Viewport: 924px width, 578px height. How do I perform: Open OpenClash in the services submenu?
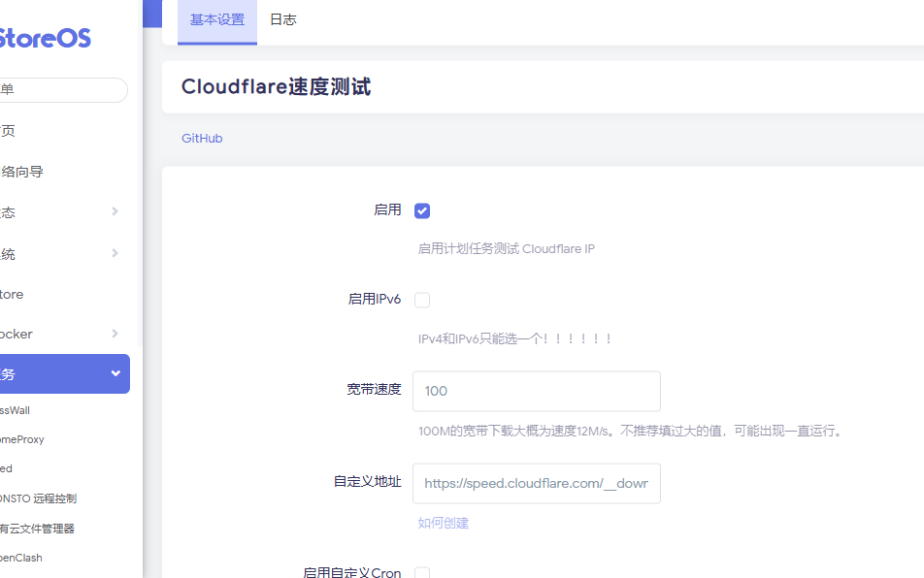[21, 558]
